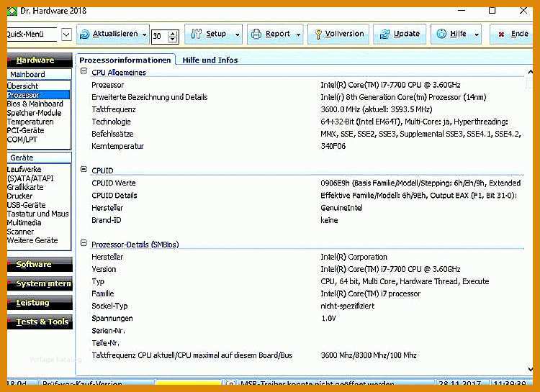The width and height of the screenshot is (540, 392).
Task: Select COM/LPT entry
Action: tap(22, 140)
